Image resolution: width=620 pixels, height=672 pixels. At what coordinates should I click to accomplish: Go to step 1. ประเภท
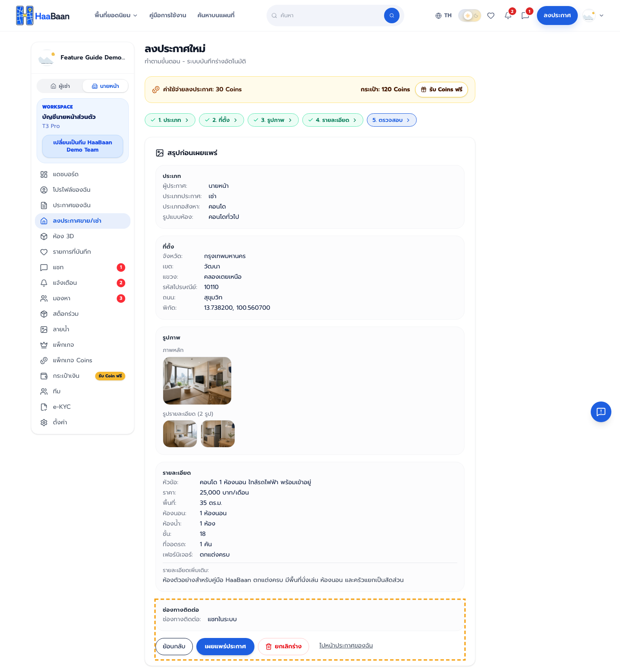[x=170, y=120]
